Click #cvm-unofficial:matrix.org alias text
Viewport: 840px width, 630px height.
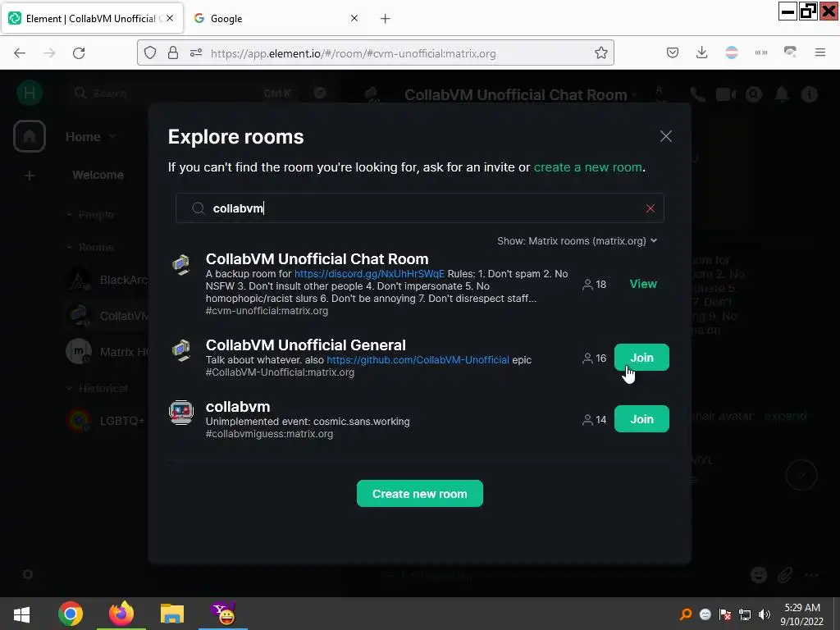pyautogui.click(x=267, y=311)
